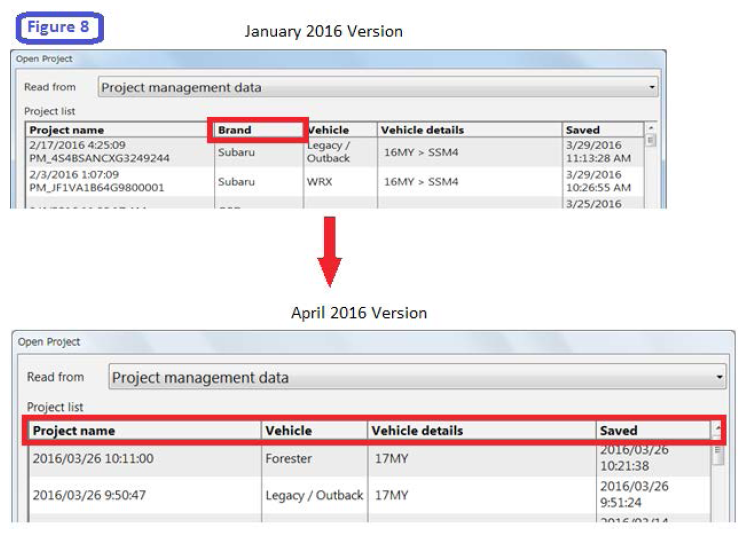Click scroll up arrow in January 2016 project list
Image resolution: width=747 pixels, height=538 pixels.
coord(652,129)
